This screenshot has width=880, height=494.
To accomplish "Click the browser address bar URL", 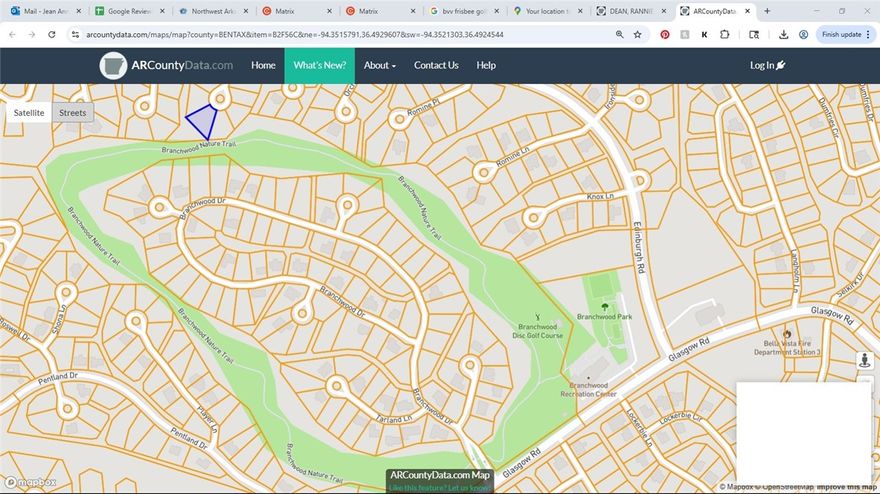I will point(300,34).
